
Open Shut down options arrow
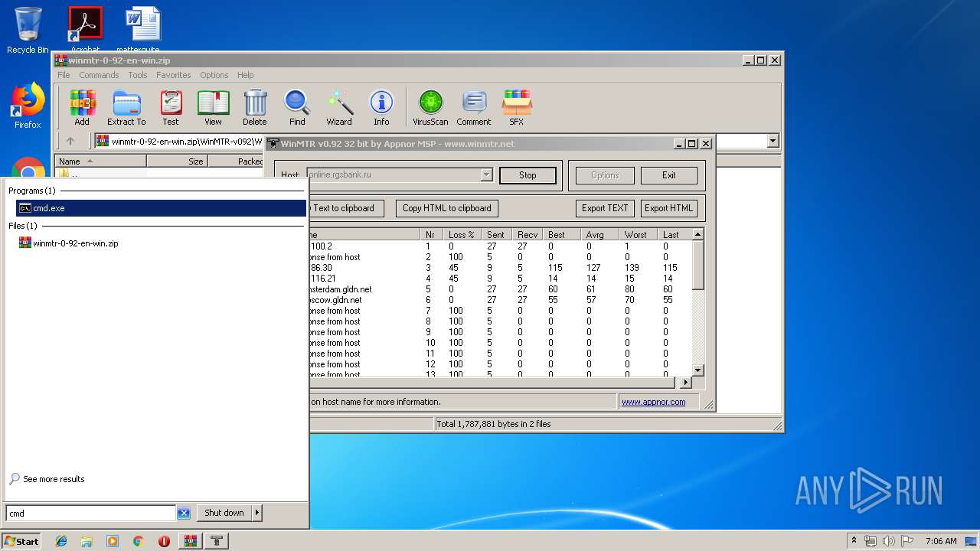tap(256, 513)
